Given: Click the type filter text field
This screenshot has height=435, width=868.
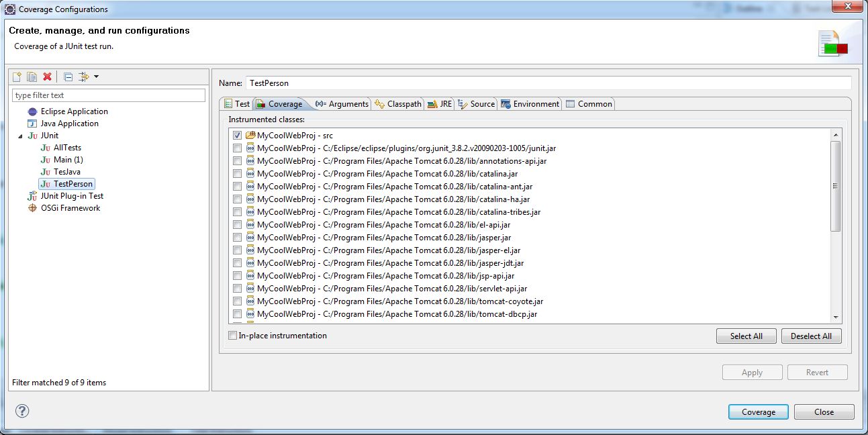Looking at the screenshot, I should pos(109,95).
